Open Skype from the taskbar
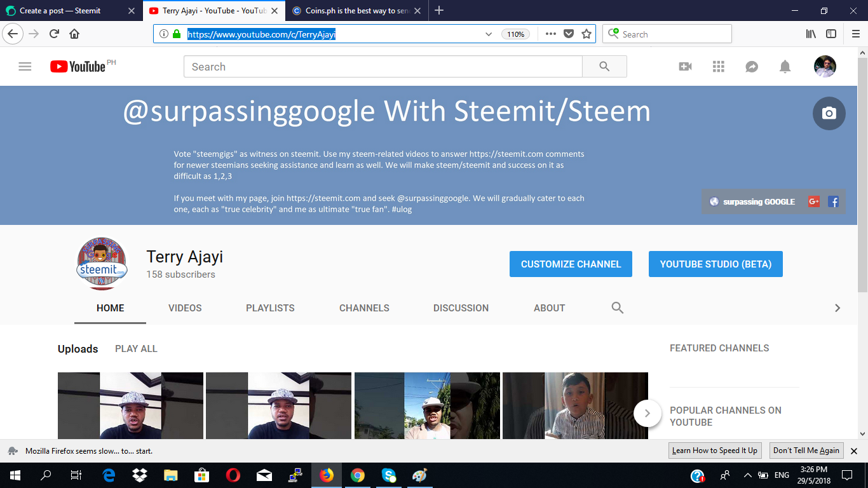Screen dimensions: 868x488 [x=388, y=475]
